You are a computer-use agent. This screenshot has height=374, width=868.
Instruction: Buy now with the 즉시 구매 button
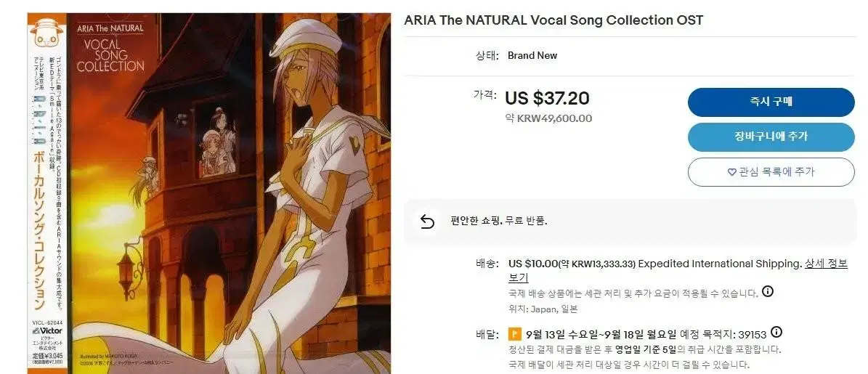(x=771, y=102)
